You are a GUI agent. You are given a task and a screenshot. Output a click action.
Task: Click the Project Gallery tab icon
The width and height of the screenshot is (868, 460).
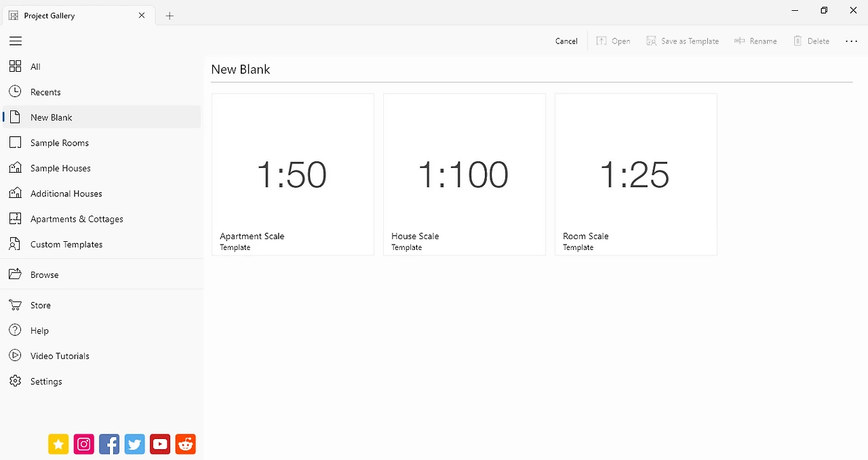tap(14, 16)
